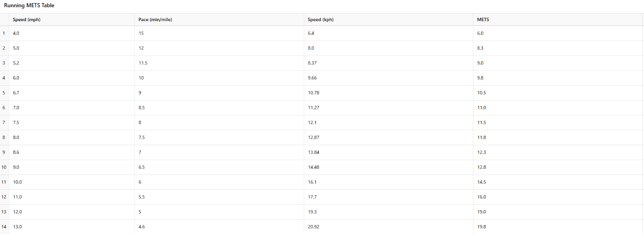Click the Running METS Table title
This screenshot has height=234, width=644.
[x=29, y=5]
